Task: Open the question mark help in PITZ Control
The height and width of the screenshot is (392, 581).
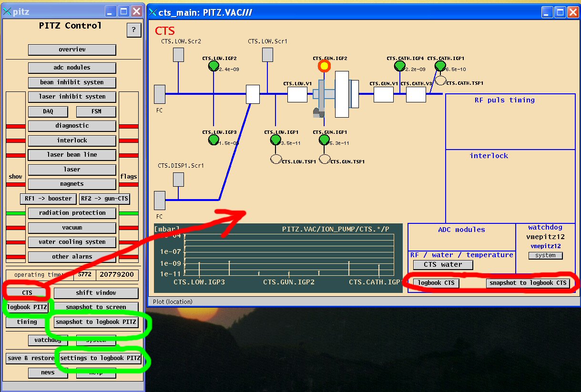Action: (x=134, y=30)
